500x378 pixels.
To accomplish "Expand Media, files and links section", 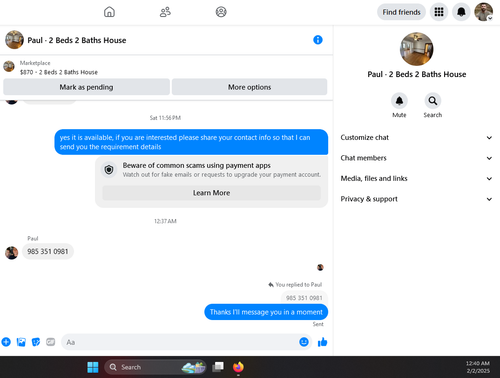I will click(416, 179).
